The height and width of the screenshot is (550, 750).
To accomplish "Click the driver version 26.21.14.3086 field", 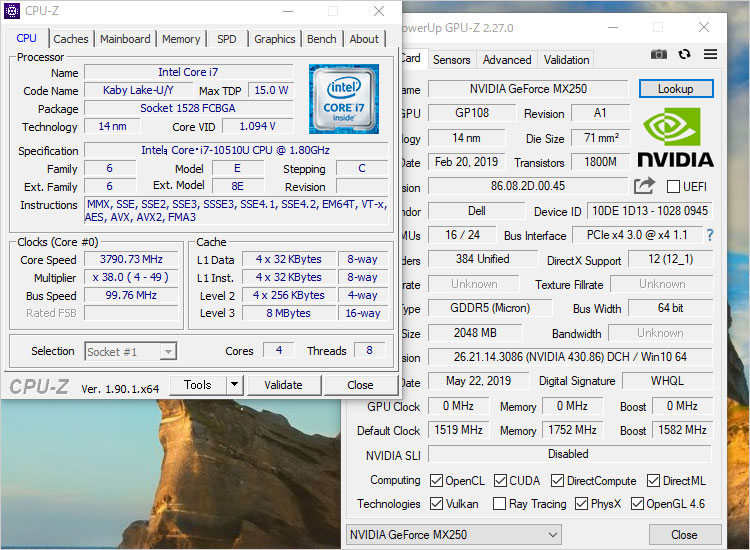I will tap(570, 357).
